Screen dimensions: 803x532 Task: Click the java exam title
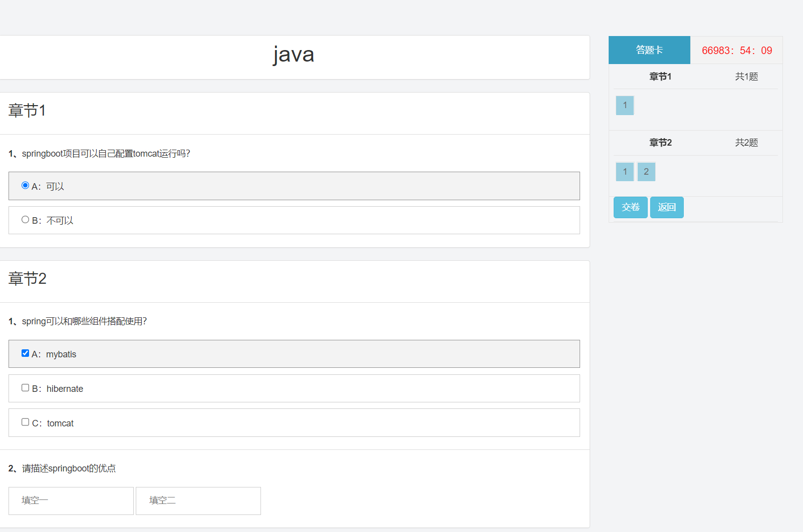coord(294,55)
